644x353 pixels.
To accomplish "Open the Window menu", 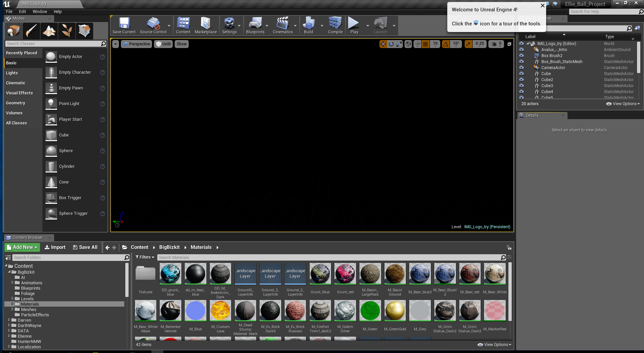I will (40, 12).
